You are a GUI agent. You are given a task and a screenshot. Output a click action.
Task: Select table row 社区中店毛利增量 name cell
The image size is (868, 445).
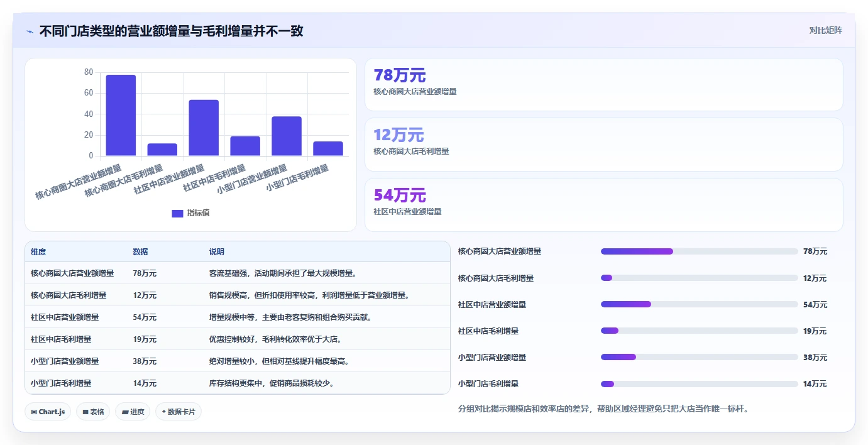click(x=61, y=339)
